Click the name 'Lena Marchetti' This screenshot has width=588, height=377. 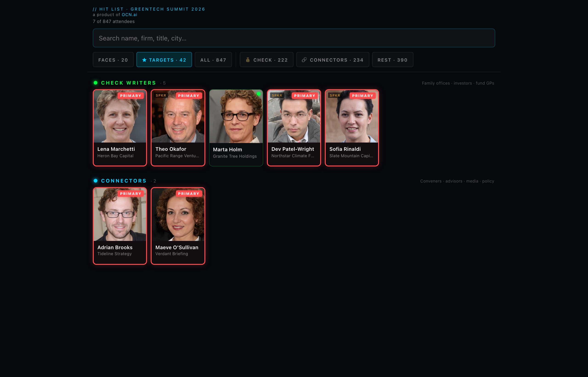pos(116,149)
